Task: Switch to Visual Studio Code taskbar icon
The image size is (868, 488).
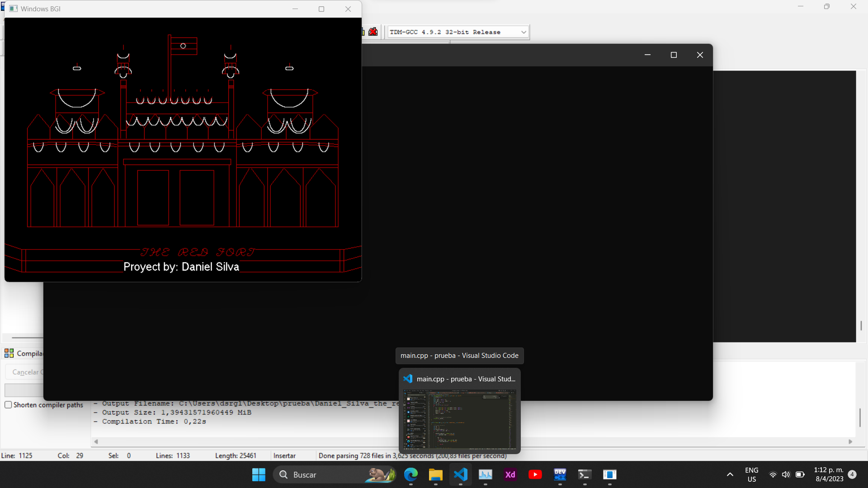Action: point(460,474)
